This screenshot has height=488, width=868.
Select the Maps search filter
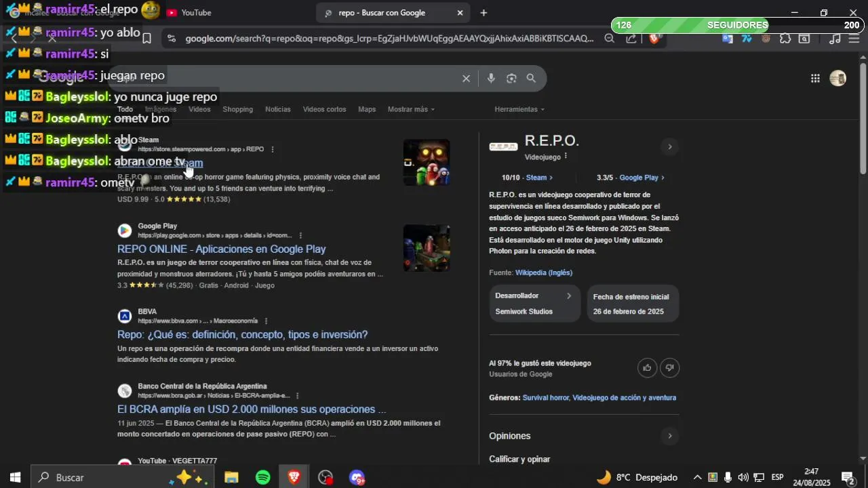[x=367, y=109]
